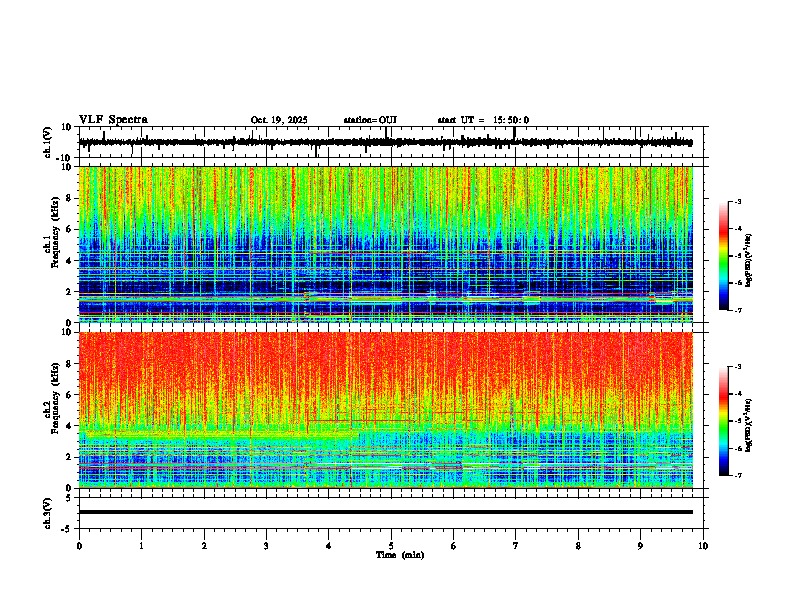
Task: Select the "start UT = 15:50:0" header text
Action: [483, 120]
